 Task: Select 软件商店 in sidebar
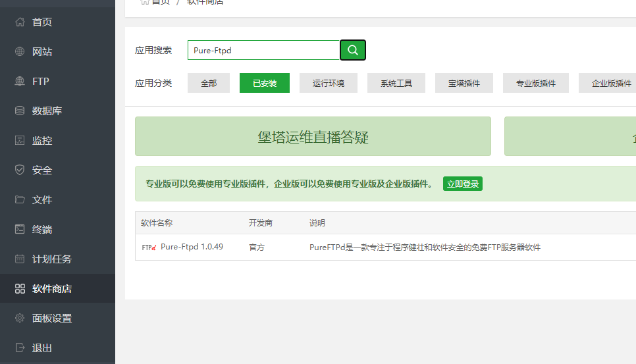57,288
